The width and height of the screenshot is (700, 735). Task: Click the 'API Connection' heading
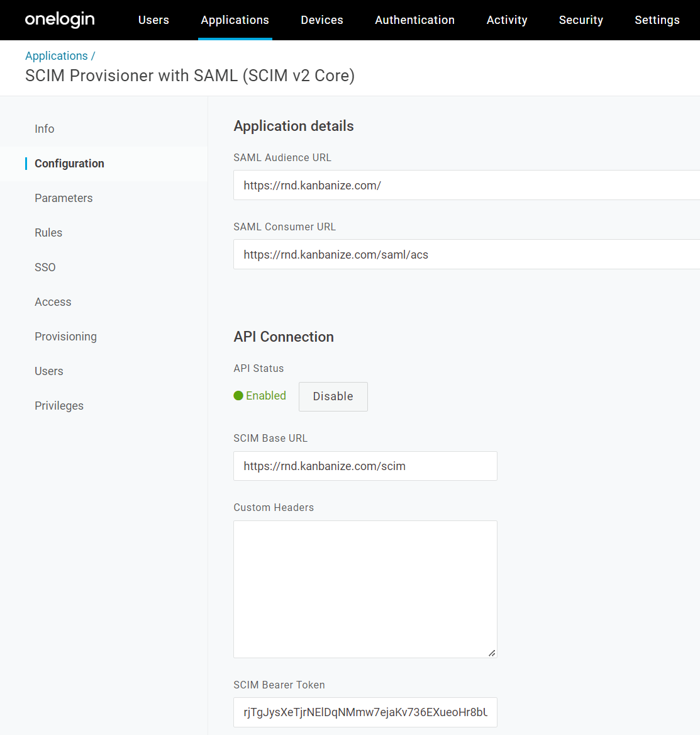point(284,337)
